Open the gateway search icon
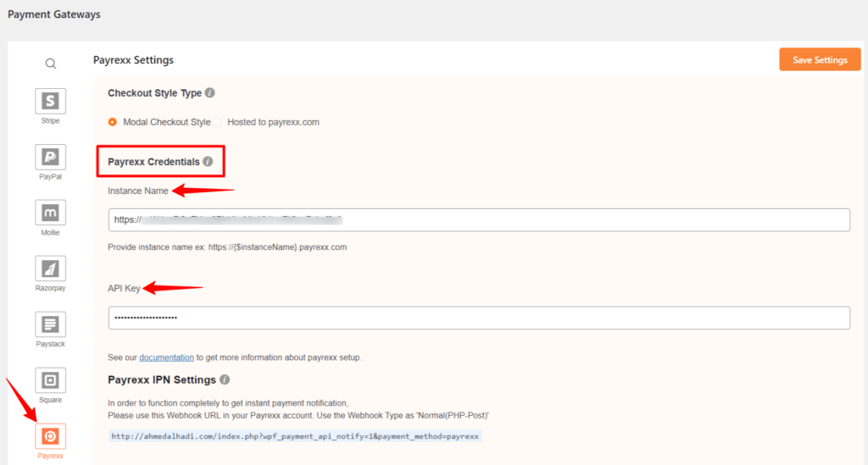Image resolution: width=868 pixels, height=465 pixels. [50, 64]
